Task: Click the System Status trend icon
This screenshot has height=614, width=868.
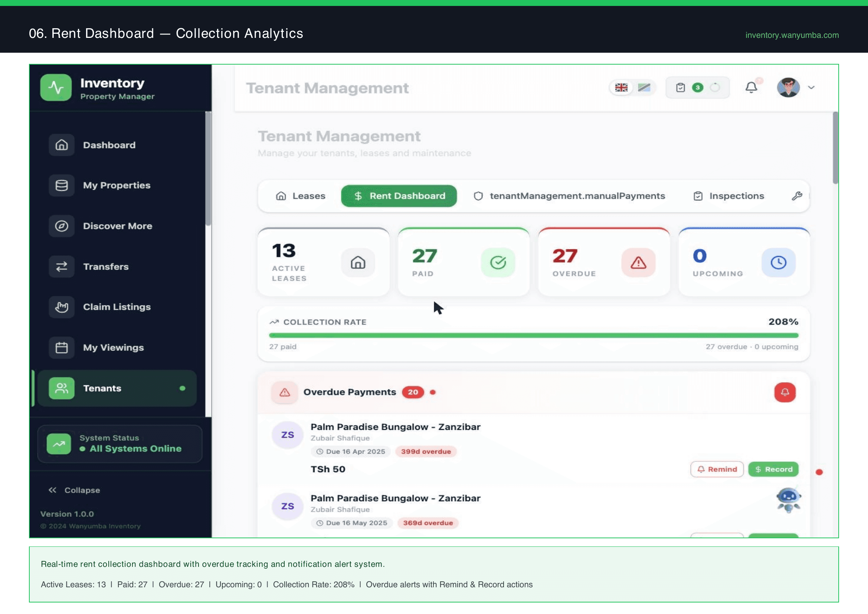Action: [59, 444]
